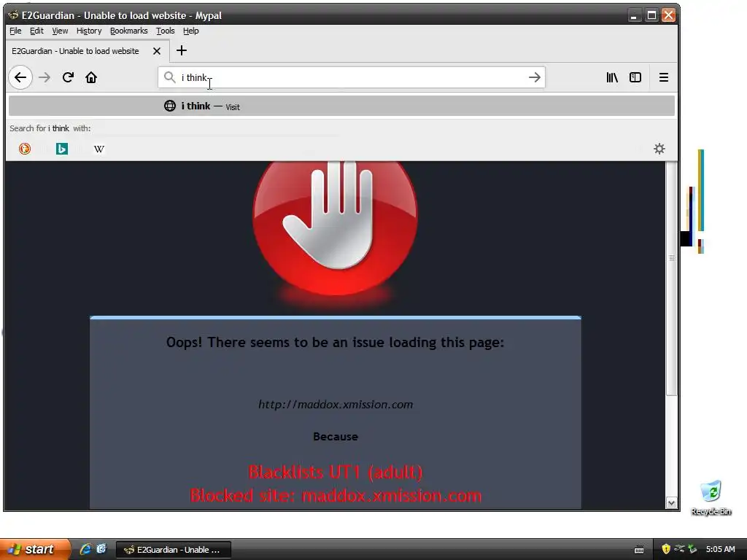The image size is (747, 560).
Task: Minimize the Mypal browser window
Action: point(634,15)
